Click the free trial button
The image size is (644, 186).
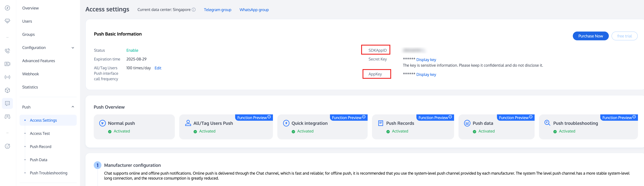tap(624, 36)
